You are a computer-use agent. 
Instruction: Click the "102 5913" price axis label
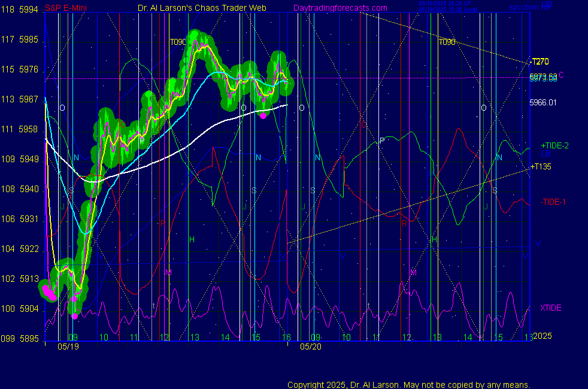click(20, 279)
